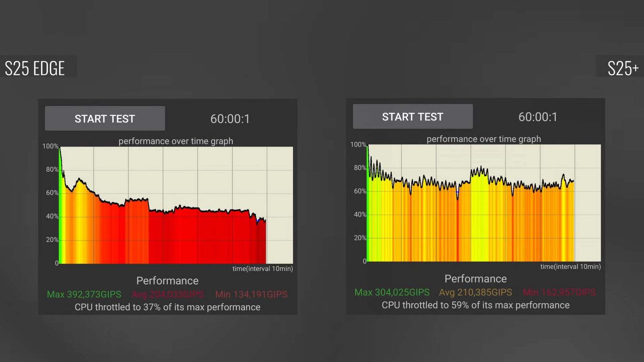Click the 40% axis label on S25 Edge graph
Image resolution: width=644 pixels, height=362 pixels.
(52, 216)
